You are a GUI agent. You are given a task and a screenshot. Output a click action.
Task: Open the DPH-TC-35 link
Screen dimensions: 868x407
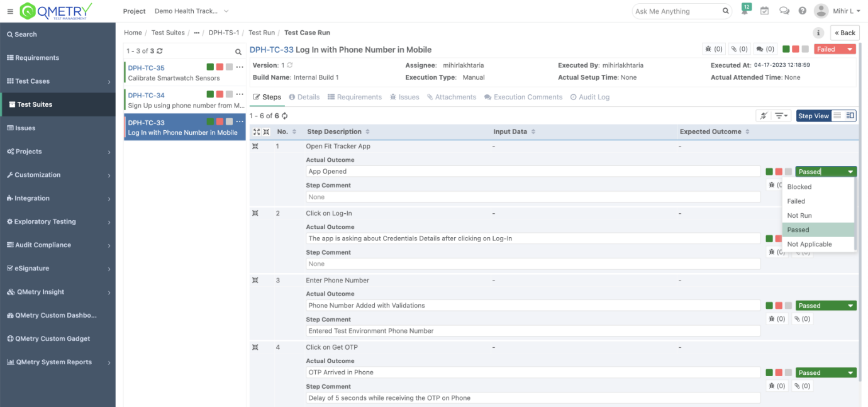tap(147, 68)
